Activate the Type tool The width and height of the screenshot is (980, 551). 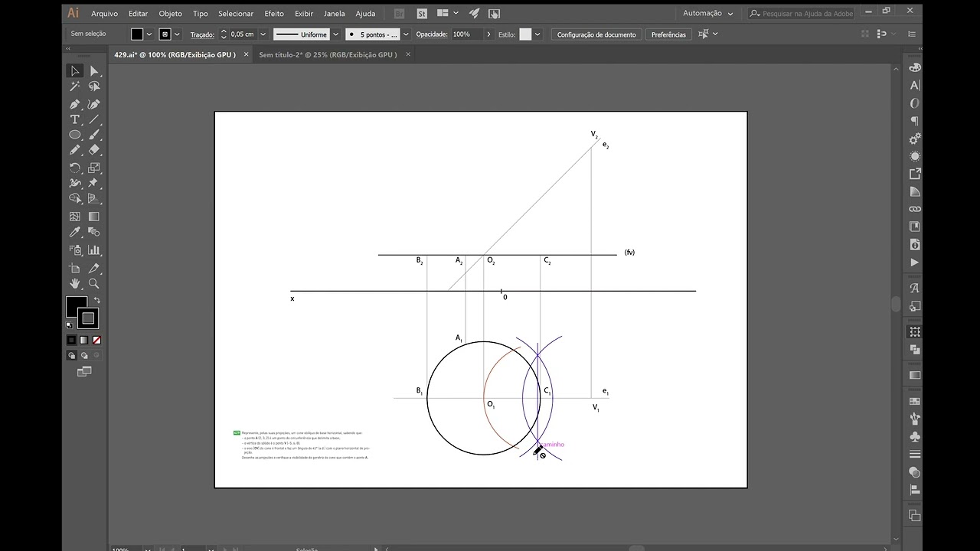pyautogui.click(x=75, y=119)
